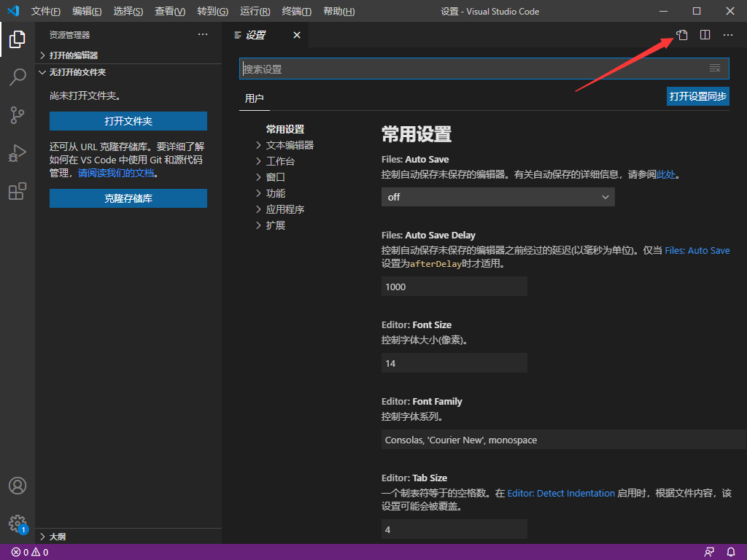Focus the 搜索设置 search box
This screenshot has width=747, height=560.
point(484,69)
